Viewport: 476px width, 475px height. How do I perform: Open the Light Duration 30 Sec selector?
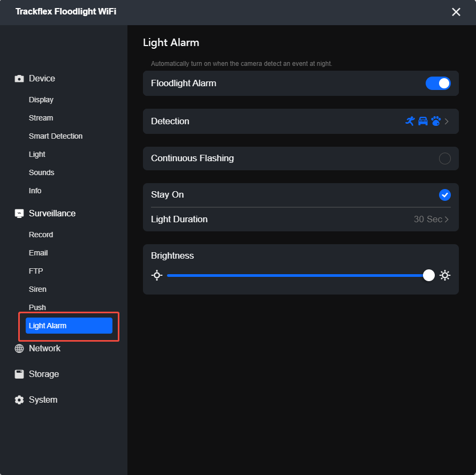(432, 219)
